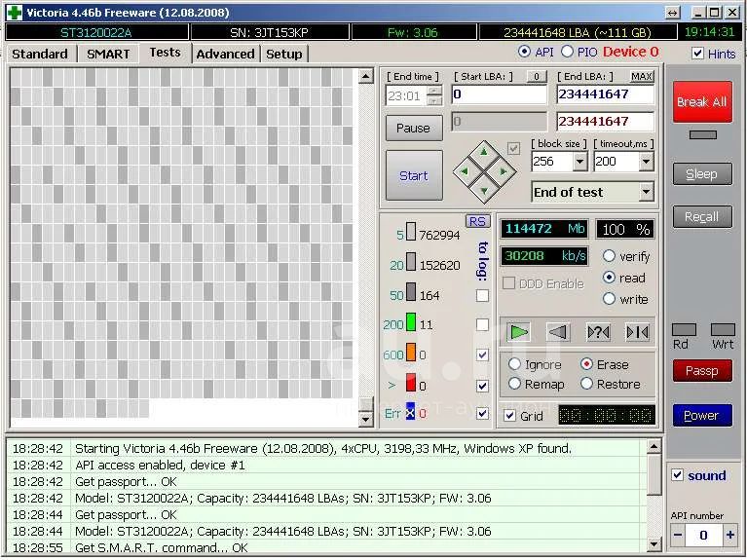The image size is (747, 560).
Task: Select the verify test mode
Action: pyautogui.click(x=609, y=256)
